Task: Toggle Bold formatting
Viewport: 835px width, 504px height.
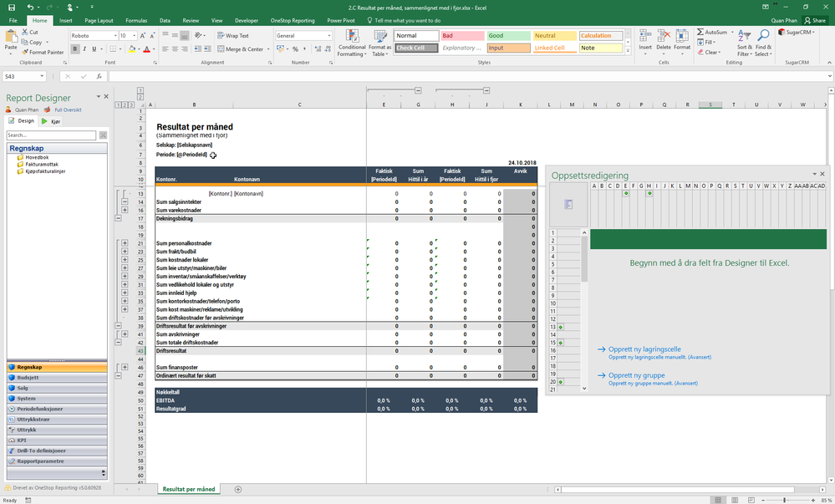Action: point(75,49)
